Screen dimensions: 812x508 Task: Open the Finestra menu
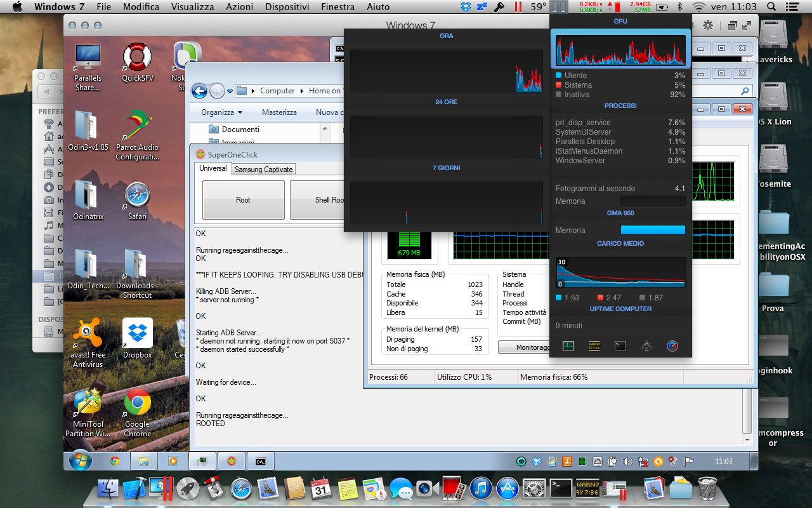click(x=337, y=7)
